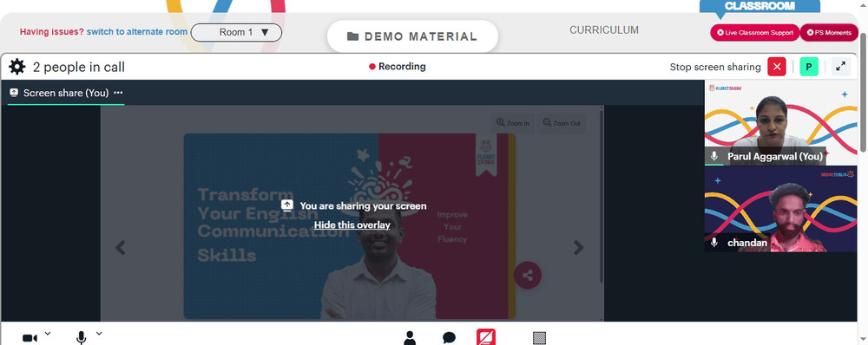Click the PS Moments button
The image size is (868, 345).
pyautogui.click(x=829, y=33)
